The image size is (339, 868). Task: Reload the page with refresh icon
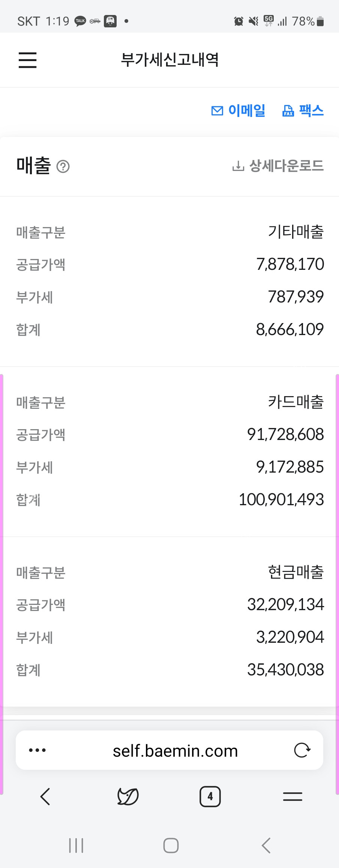(x=302, y=750)
